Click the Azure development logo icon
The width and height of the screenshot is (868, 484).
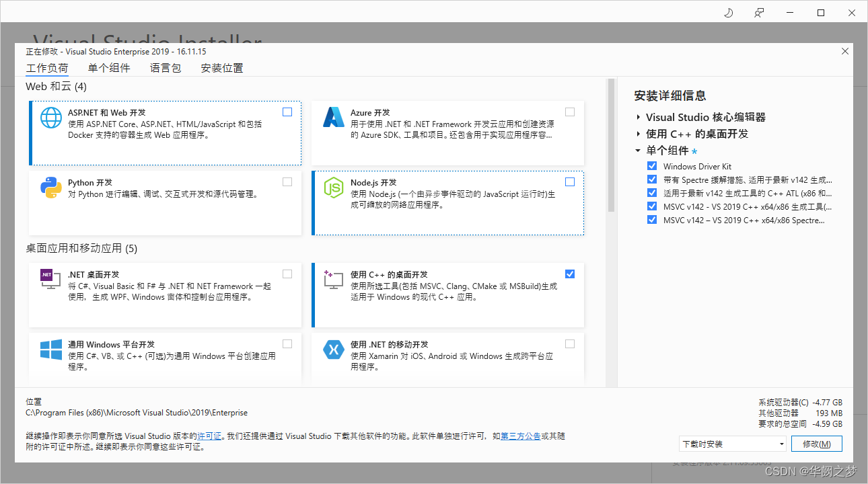pos(334,118)
